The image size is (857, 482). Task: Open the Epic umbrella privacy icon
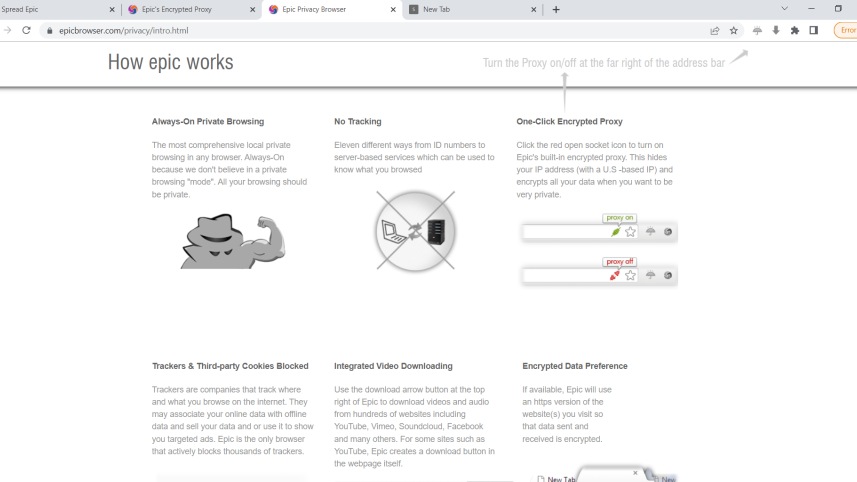point(757,31)
